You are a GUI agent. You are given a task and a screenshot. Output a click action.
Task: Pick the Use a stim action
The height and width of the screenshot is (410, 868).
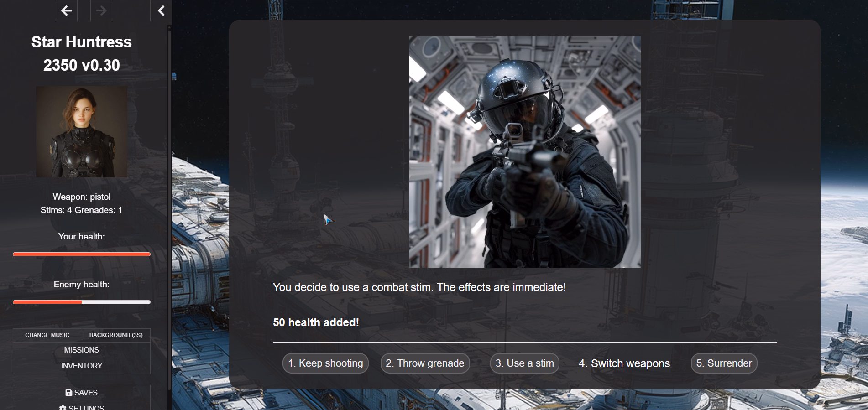point(524,363)
